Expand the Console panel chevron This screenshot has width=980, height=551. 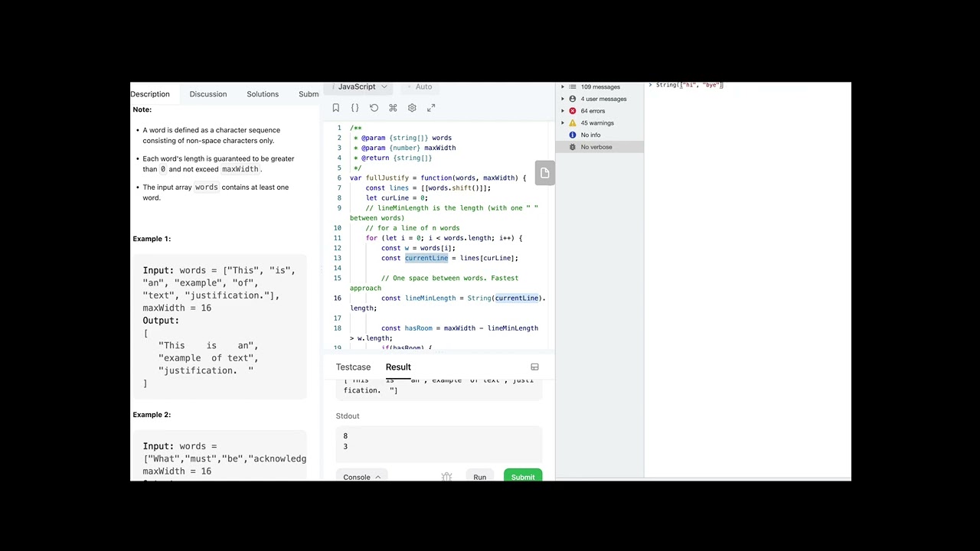(x=377, y=478)
